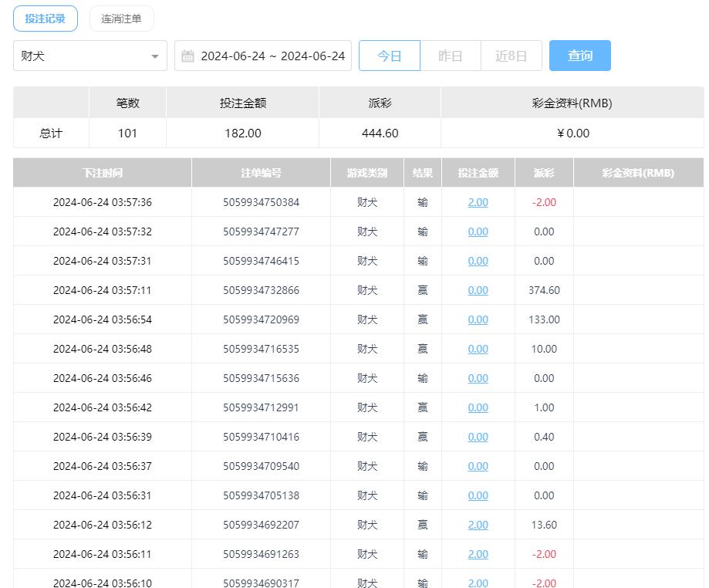Click bet amount 2.00 link at 03:56:12

tap(478, 525)
